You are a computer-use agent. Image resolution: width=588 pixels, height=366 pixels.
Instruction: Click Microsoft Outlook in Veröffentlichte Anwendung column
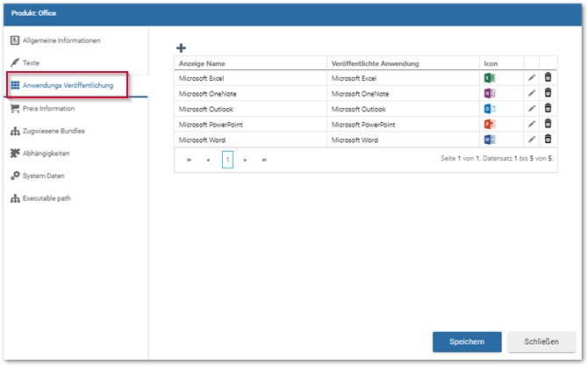point(358,109)
